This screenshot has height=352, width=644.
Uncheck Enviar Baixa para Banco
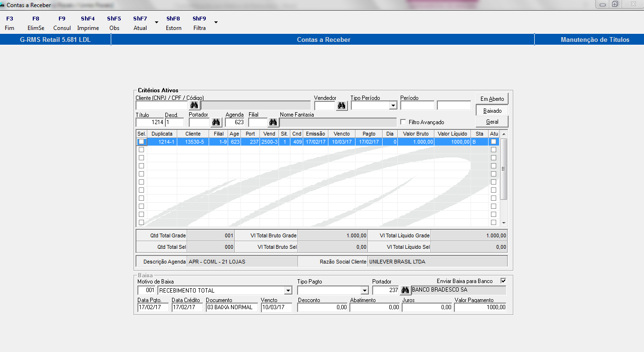click(503, 281)
